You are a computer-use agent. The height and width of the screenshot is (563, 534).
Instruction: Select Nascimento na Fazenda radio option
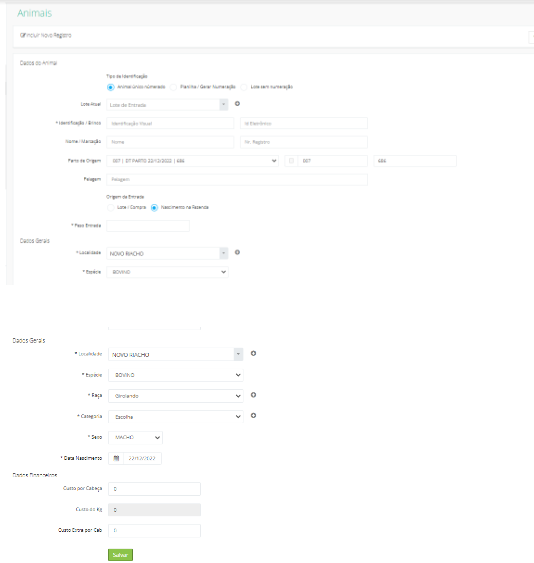click(x=154, y=208)
